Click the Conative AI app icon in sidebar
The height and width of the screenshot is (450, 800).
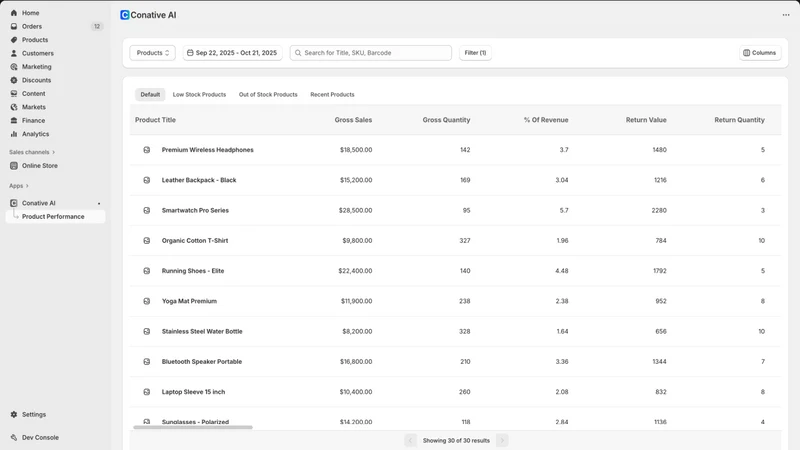point(14,203)
